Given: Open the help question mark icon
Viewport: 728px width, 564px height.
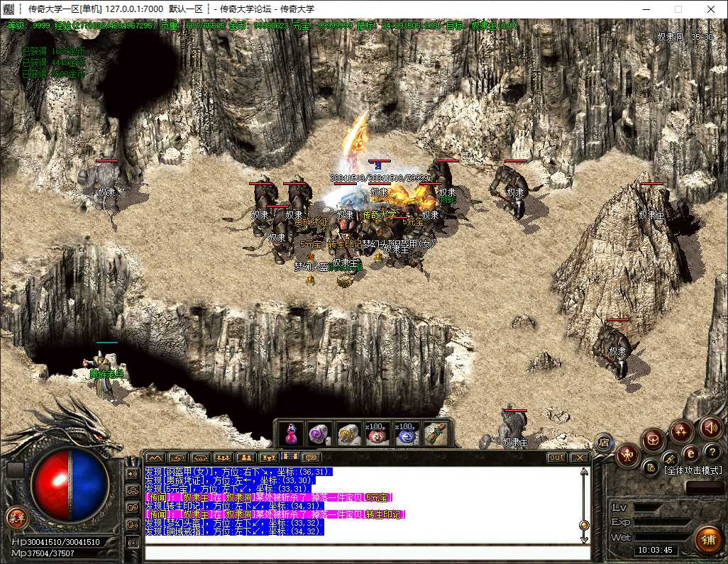Looking at the screenshot, I should 712,452.
